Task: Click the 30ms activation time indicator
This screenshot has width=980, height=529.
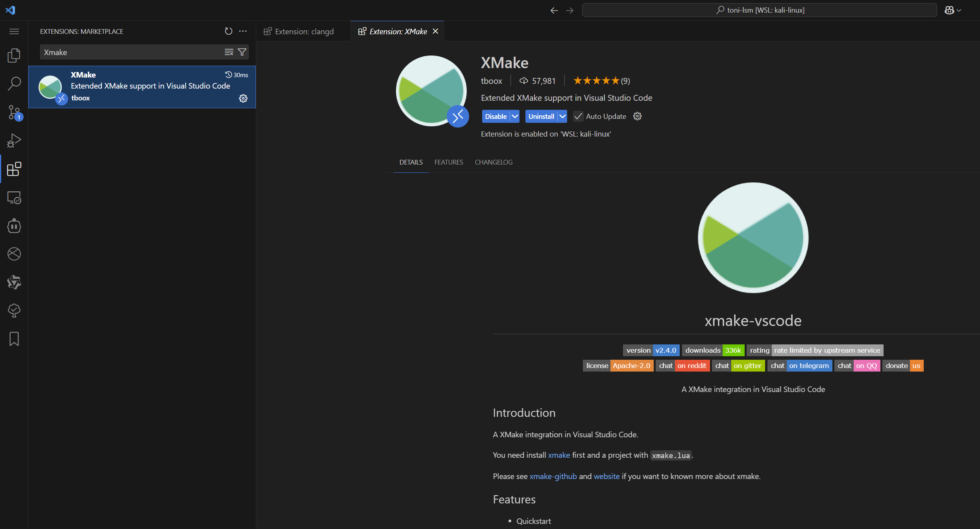Action: pyautogui.click(x=237, y=75)
